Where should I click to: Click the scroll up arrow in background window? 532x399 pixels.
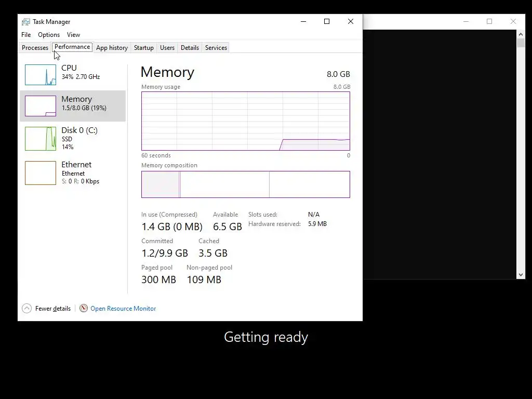(x=521, y=34)
